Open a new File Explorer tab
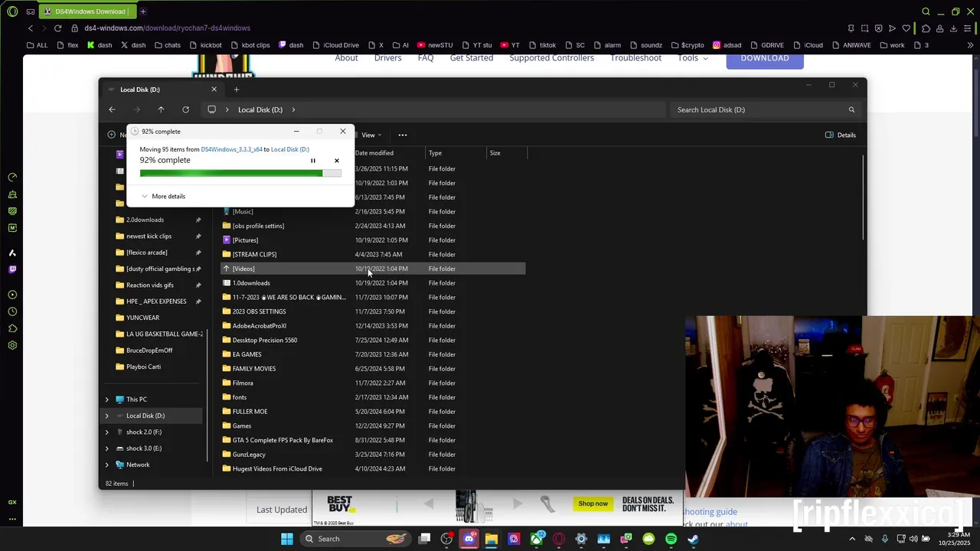Screen dimensions: 980x551 coord(236,90)
